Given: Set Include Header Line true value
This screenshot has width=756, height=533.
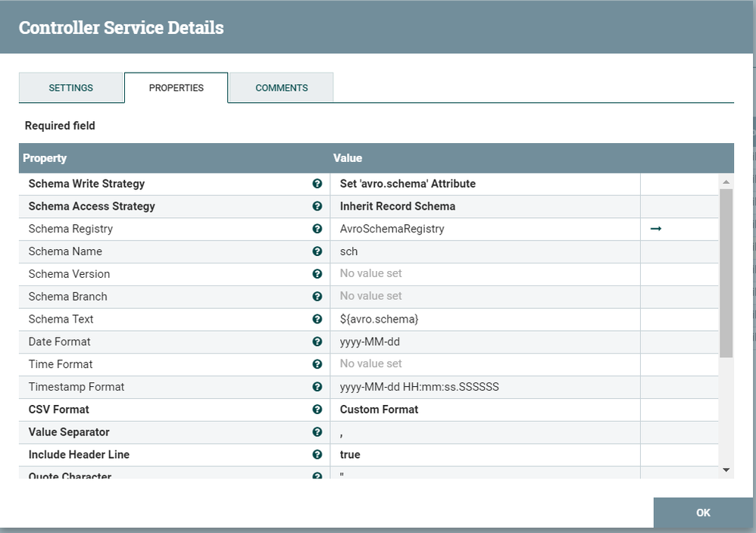Looking at the screenshot, I should tap(485, 455).
